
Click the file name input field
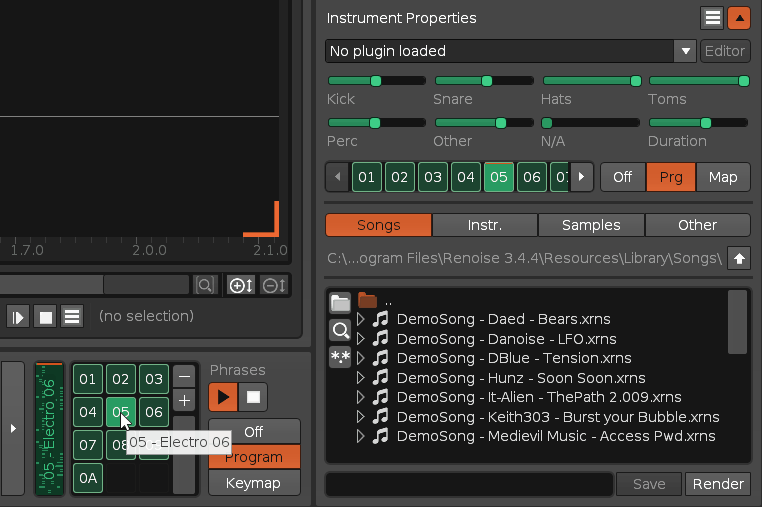click(469, 484)
